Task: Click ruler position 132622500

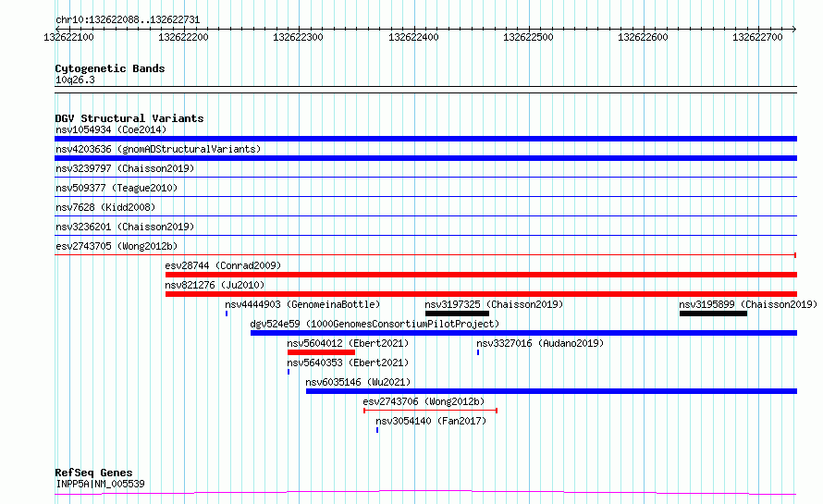Action: (528, 37)
